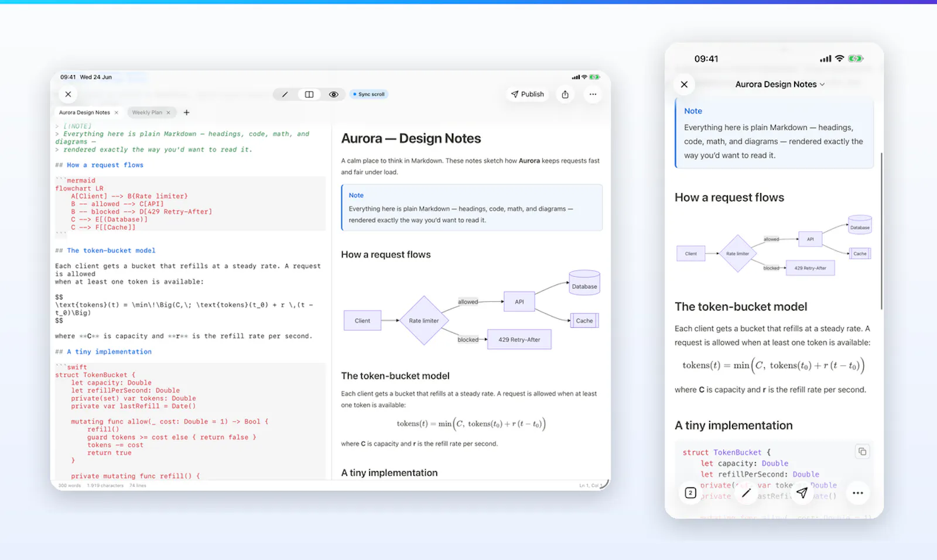Click the phone 'The token-bucket model' heading
937x560 pixels.
click(741, 307)
